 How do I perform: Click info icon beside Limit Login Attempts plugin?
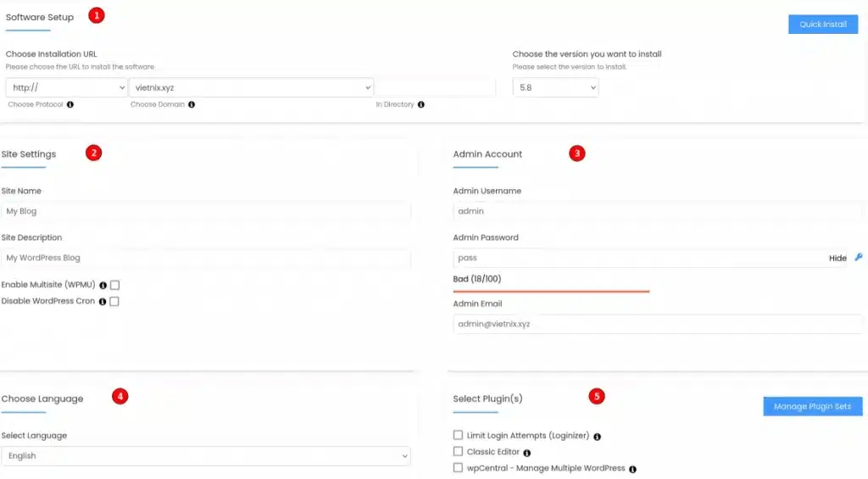coord(598,437)
